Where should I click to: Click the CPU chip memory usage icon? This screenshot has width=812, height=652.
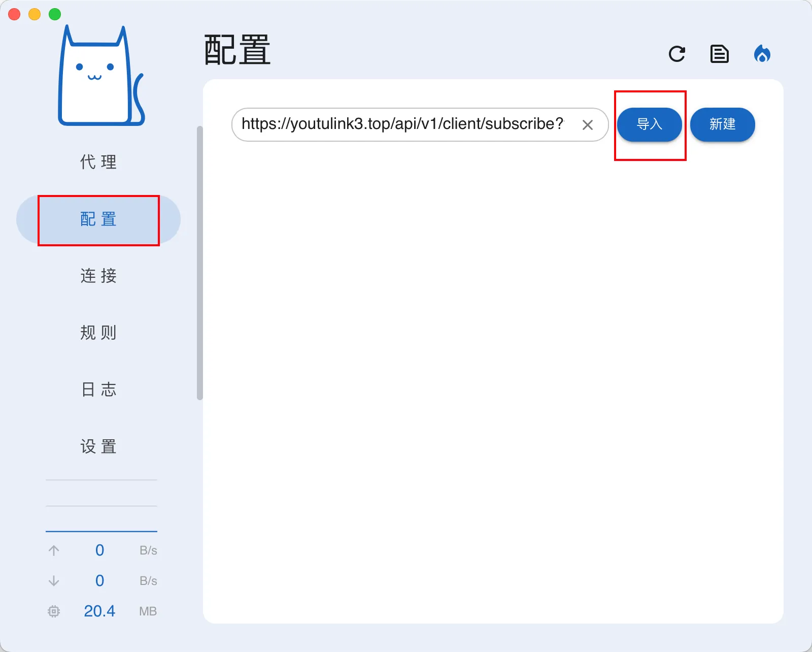coord(54,611)
